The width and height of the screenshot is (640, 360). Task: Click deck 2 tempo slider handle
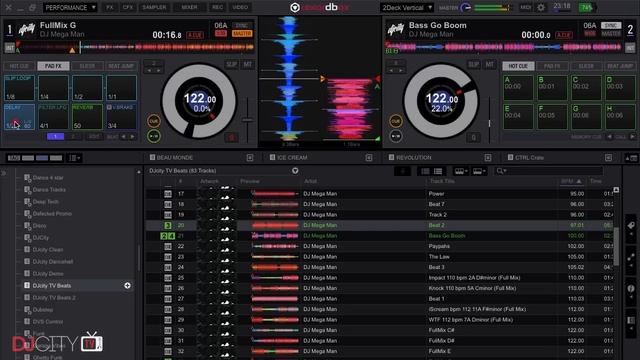point(489,122)
